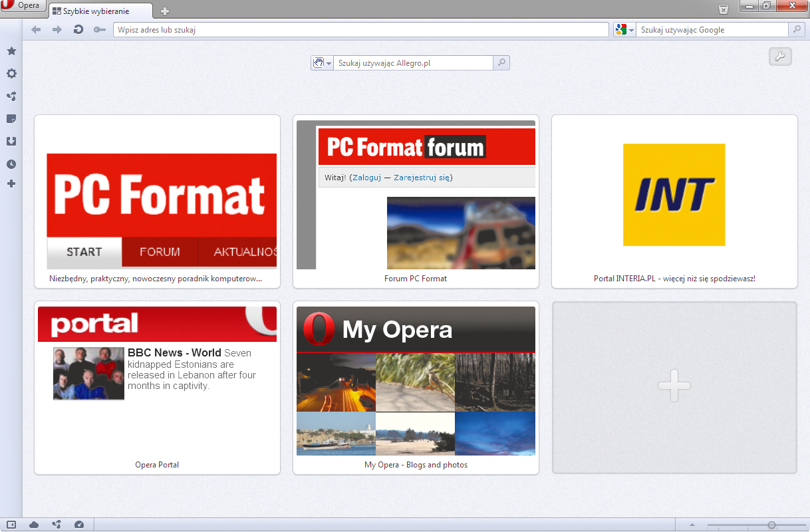Add a new Speed Dial entry
The height and width of the screenshot is (532, 810).
pos(674,387)
